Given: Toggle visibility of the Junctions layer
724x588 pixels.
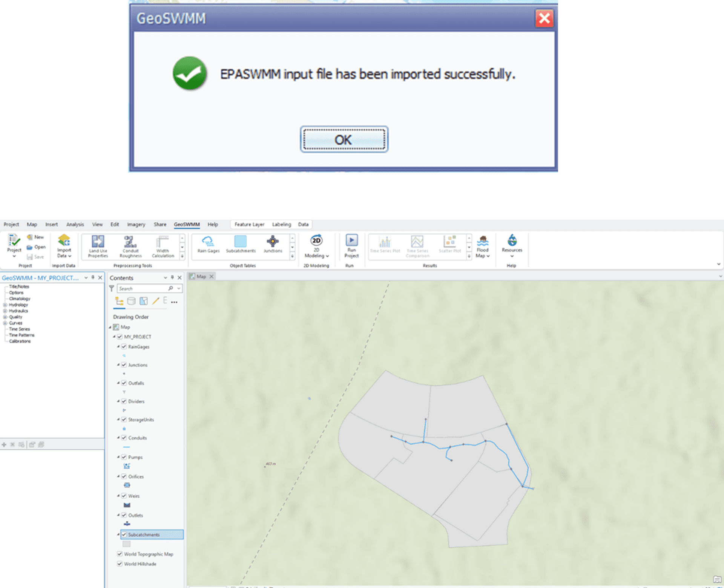Looking at the screenshot, I should click(124, 365).
